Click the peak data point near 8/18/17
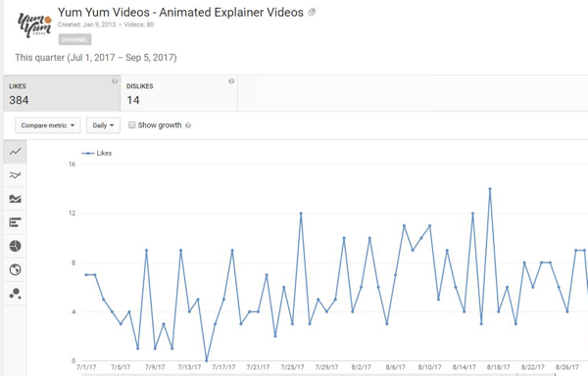The image size is (588, 376). [490, 189]
